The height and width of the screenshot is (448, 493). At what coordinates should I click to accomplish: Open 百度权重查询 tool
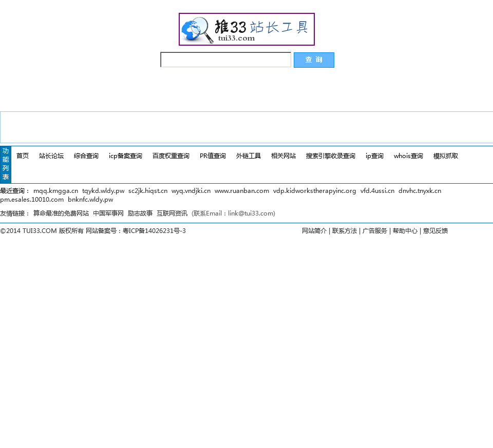click(x=170, y=156)
